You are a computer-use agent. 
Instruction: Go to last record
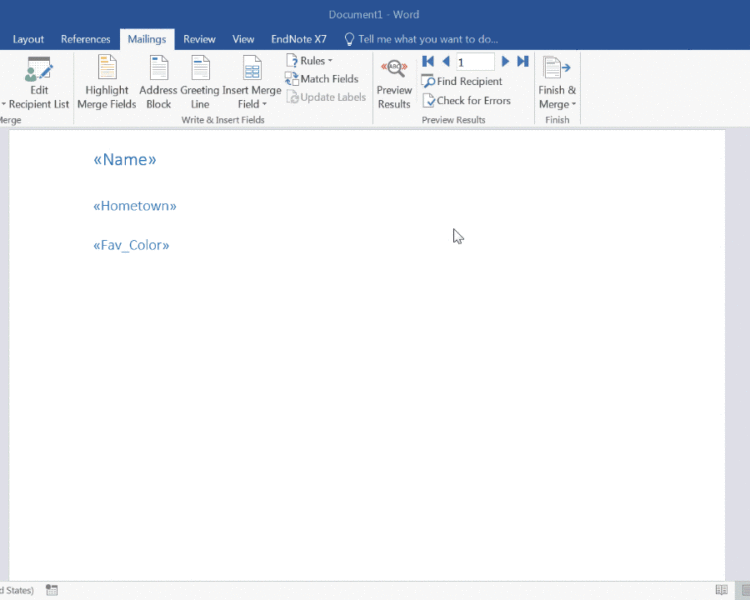523,61
